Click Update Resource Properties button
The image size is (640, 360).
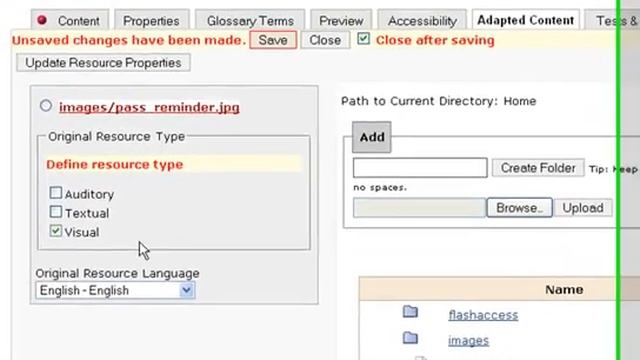tap(103, 63)
